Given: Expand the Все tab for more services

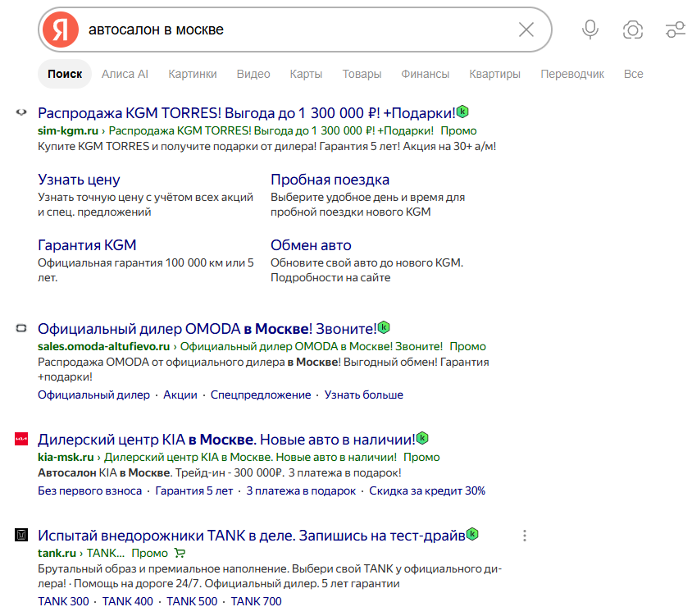Looking at the screenshot, I should (633, 74).
